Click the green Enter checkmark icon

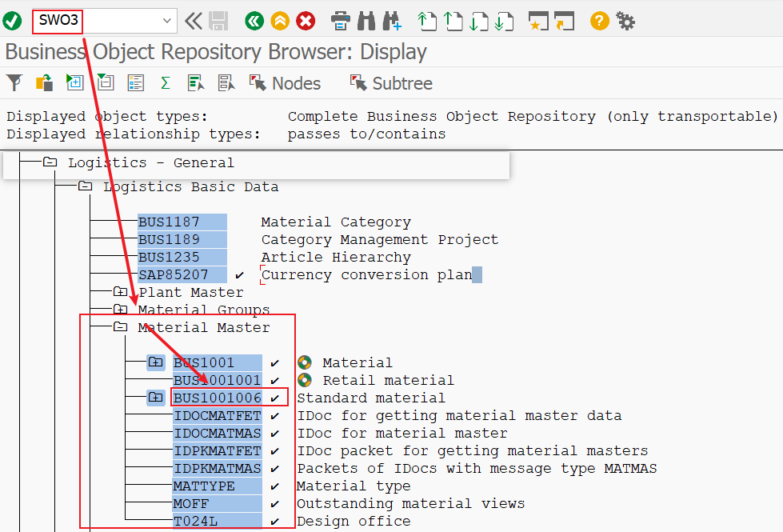[x=12, y=21]
